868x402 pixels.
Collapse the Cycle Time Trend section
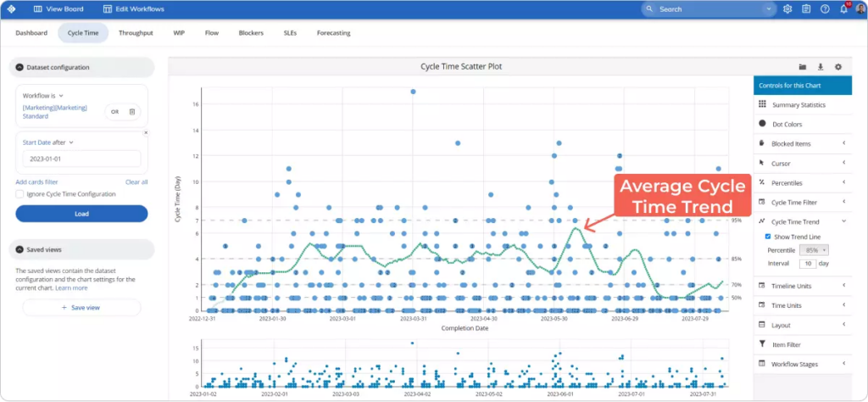pyautogui.click(x=803, y=221)
